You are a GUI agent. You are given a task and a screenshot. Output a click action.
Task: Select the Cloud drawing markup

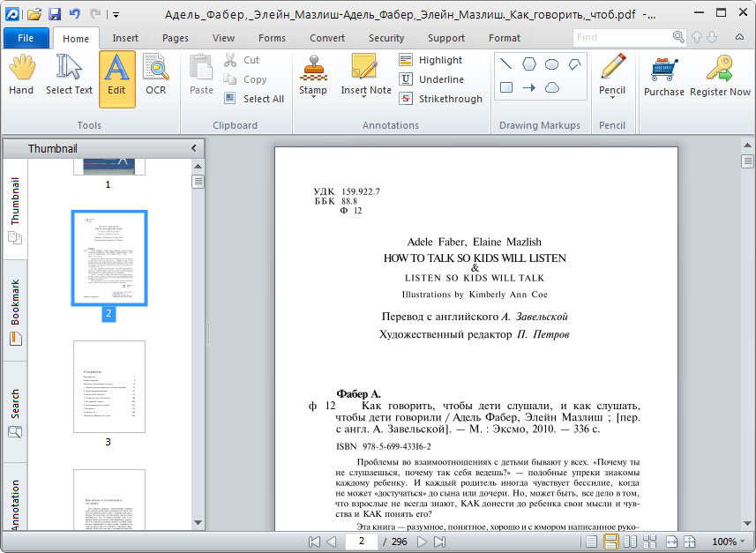pyautogui.click(x=551, y=87)
